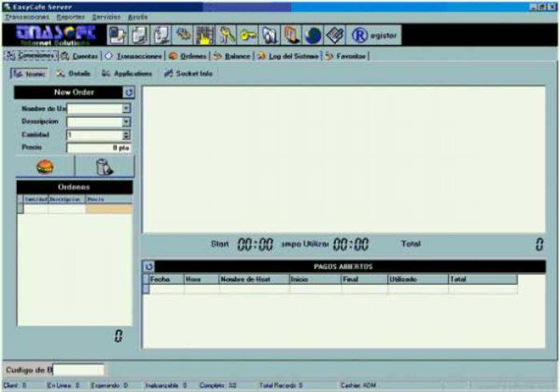The image size is (560, 392).
Task: Select the Socket Info view button
Action: click(188, 74)
